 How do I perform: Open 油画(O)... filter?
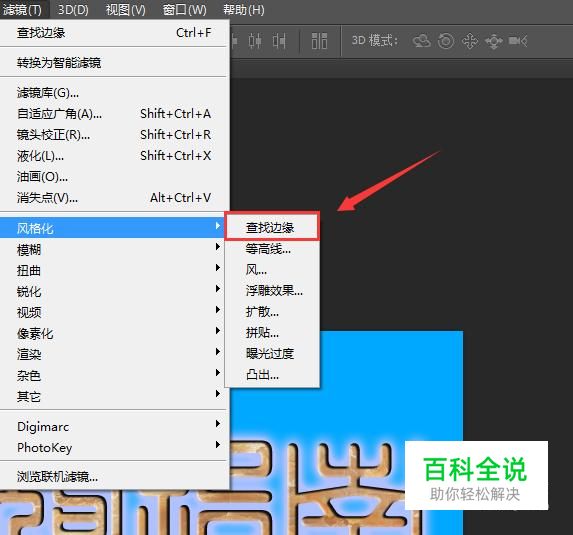point(114,177)
